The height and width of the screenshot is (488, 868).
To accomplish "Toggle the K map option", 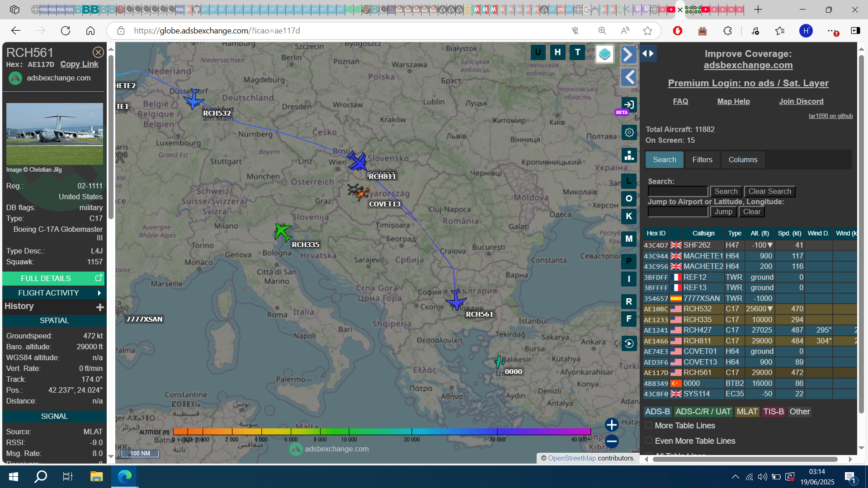I will [x=629, y=216].
